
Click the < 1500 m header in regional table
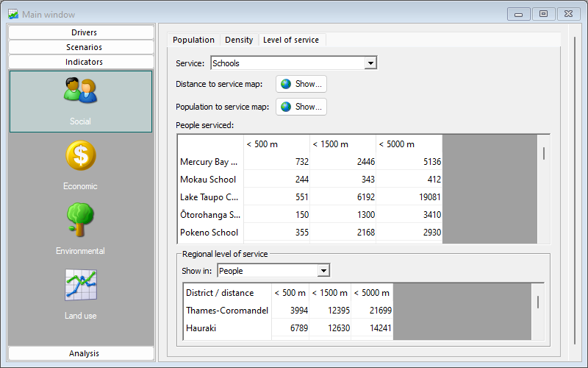point(330,293)
